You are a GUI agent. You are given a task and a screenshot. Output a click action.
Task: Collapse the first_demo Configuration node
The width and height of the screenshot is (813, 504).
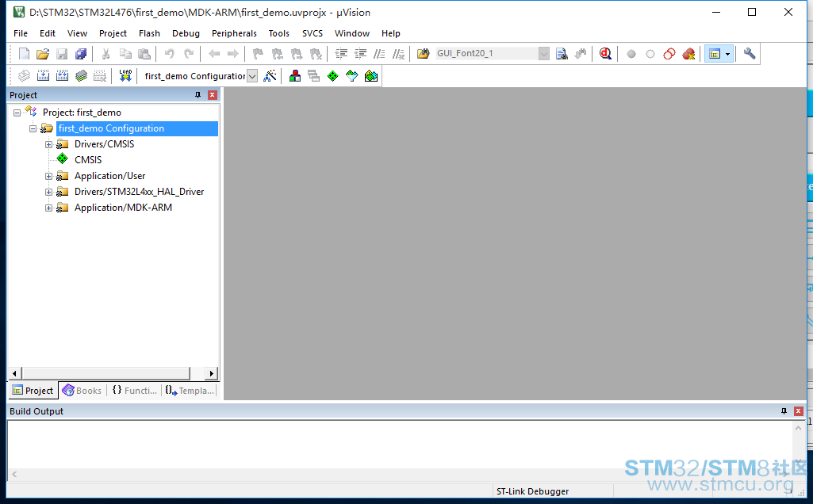click(33, 128)
